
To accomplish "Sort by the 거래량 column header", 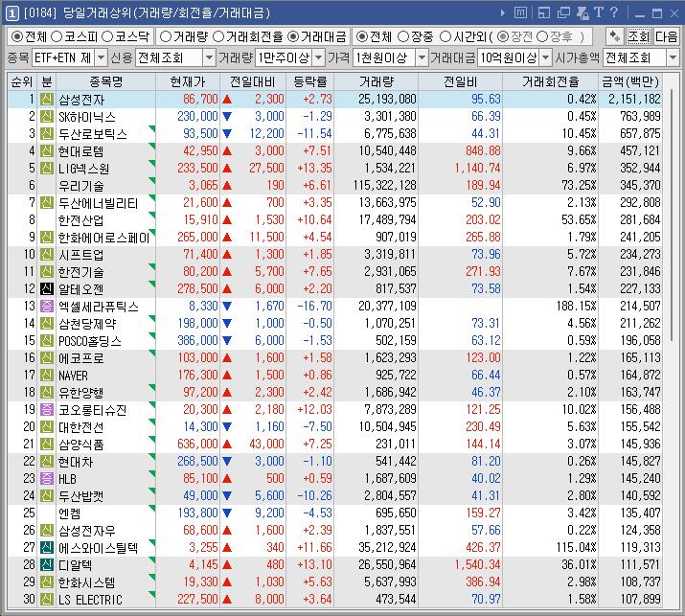I will pyautogui.click(x=377, y=81).
